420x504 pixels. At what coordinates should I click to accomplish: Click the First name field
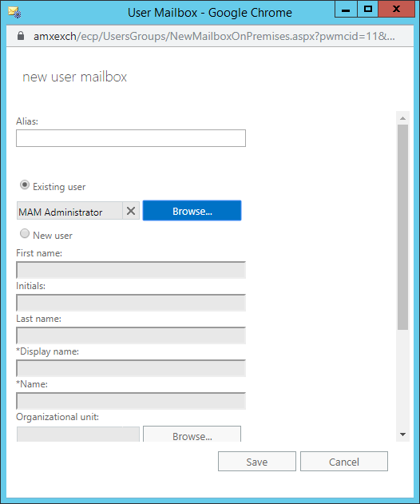coord(131,270)
